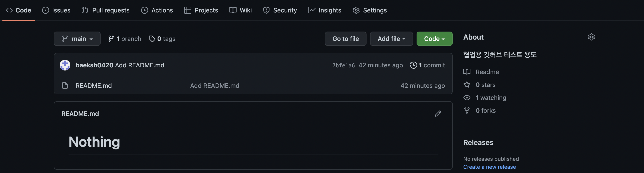The image size is (644, 173).
Task: Click the file icon beside README.md
Action: point(65,86)
